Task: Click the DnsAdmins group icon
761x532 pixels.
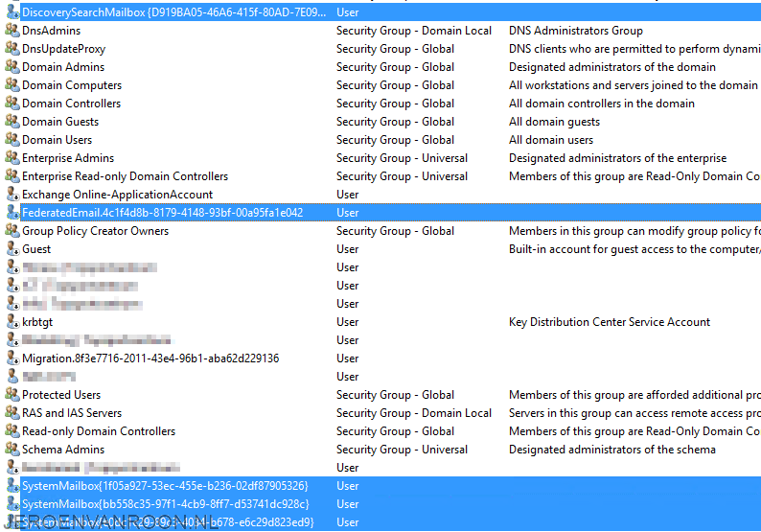Action: point(12,30)
